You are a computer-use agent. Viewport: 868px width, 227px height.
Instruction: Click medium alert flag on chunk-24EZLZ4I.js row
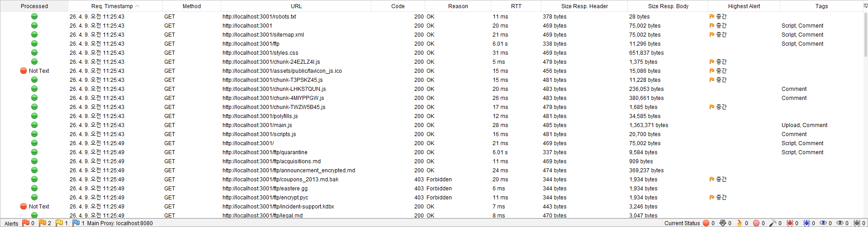coord(712,61)
